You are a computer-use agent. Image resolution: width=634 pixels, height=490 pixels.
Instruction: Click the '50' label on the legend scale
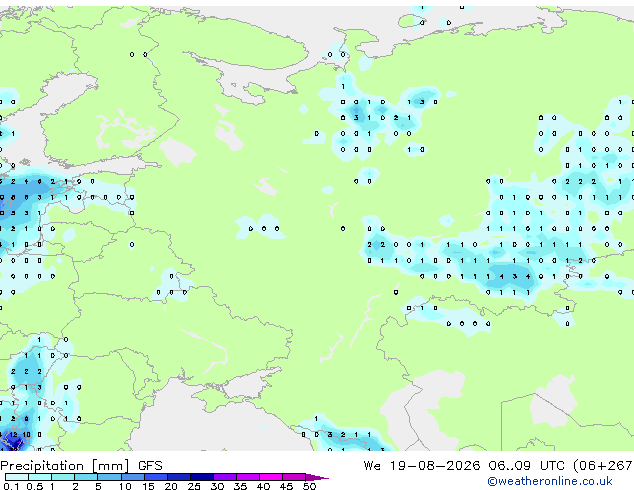tap(310, 486)
